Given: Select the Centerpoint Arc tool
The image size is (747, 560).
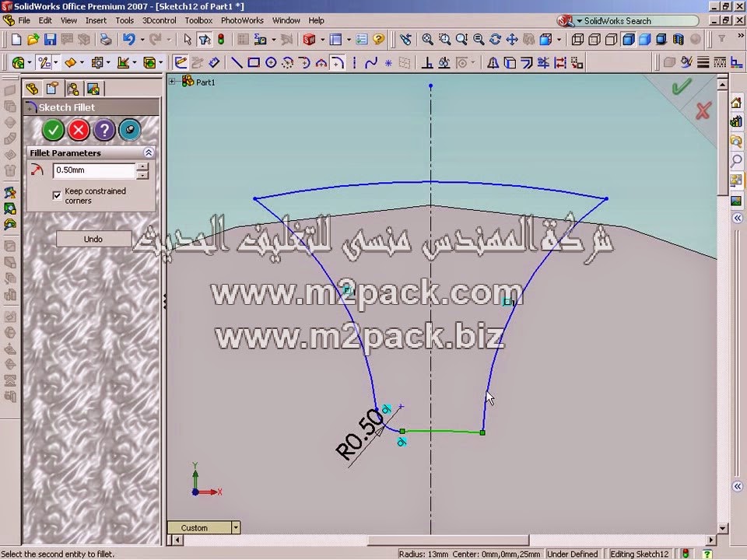Looking at the screenshot, I should [287, 62].
